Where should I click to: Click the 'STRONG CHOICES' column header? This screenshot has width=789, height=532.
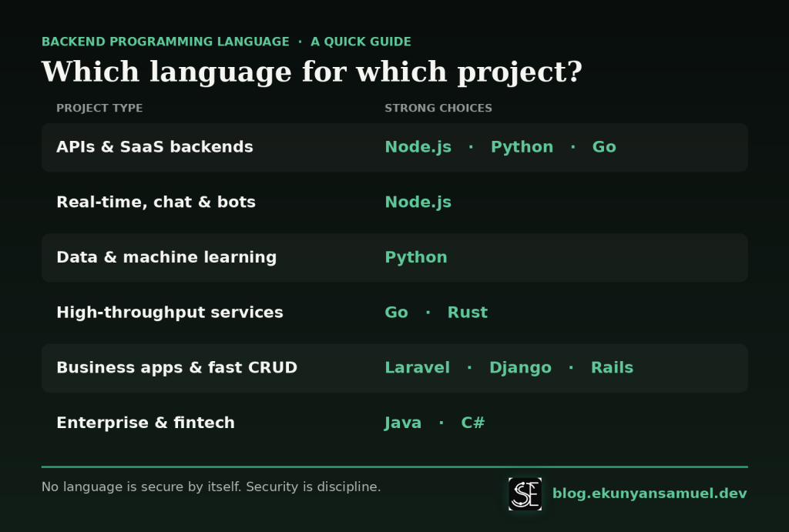click(x=438, y=108)
